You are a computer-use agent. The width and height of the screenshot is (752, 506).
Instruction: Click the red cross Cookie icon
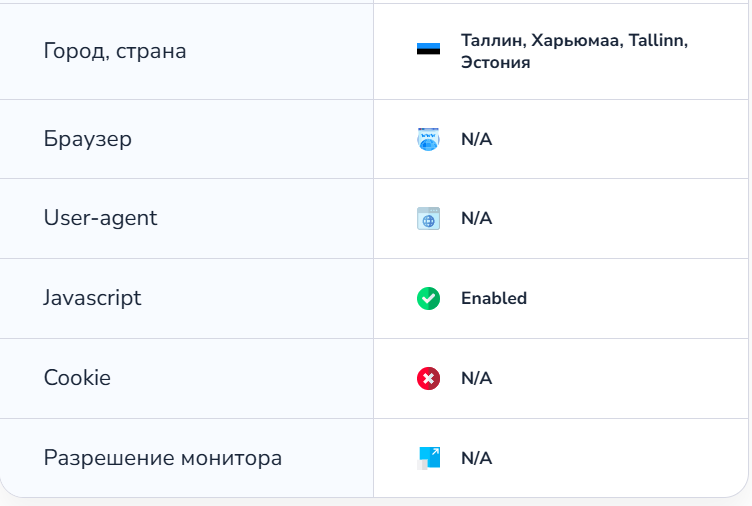(428, 378)
